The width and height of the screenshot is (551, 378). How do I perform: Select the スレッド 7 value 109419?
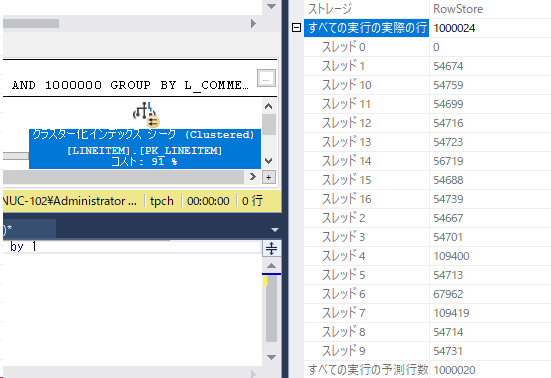click(451, 313)
